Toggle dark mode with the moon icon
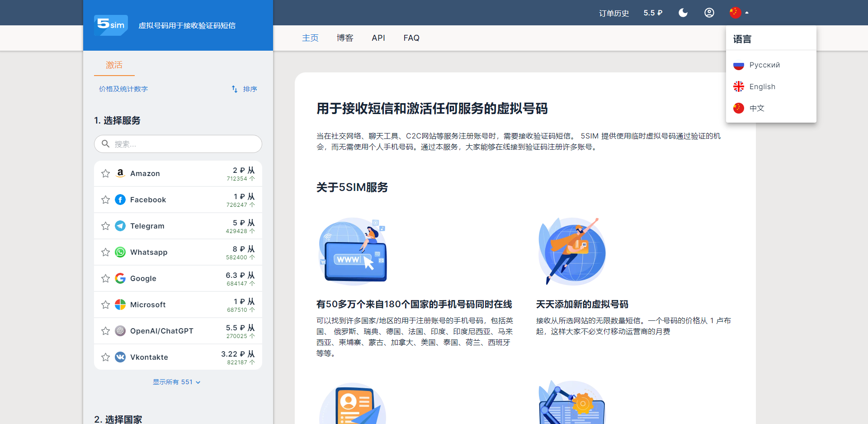The image size is (868, 424). 683,13
